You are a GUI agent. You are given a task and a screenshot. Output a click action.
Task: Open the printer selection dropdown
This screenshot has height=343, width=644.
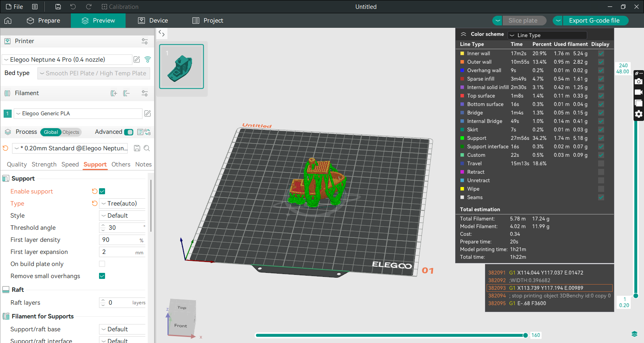coord(67,60)
